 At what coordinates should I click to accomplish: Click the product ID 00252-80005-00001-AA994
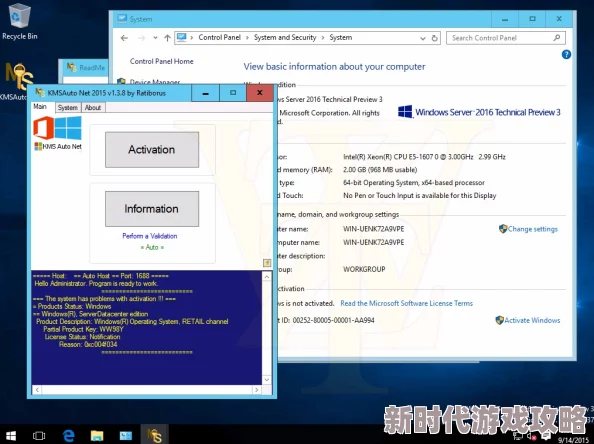333,320
